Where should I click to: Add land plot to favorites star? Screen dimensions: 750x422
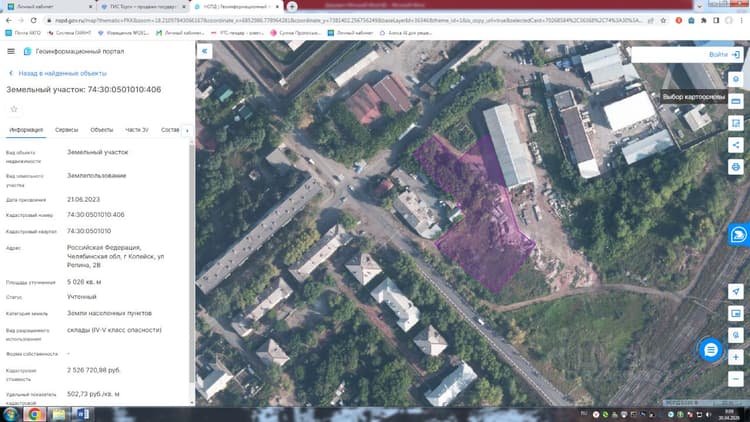click(14, 109)
